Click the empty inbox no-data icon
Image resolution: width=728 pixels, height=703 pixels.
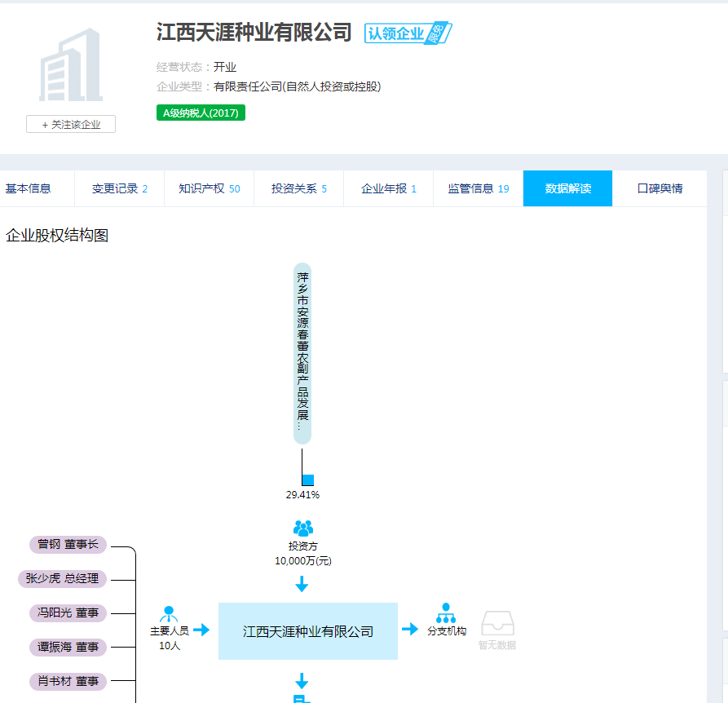pyautogui.click(x=497, y=624)
